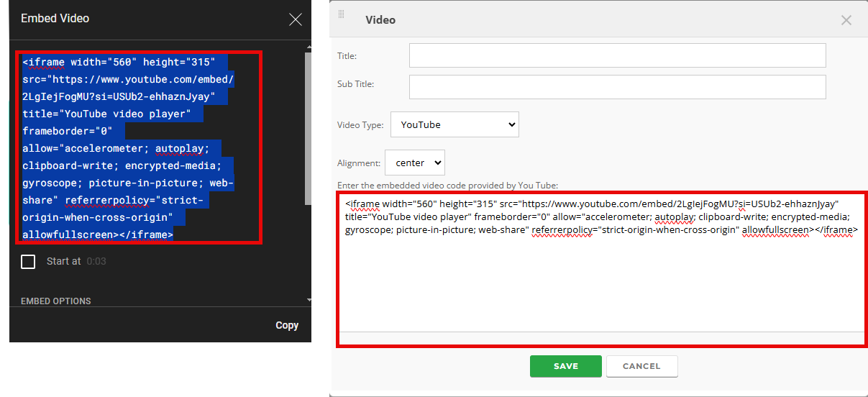
Task: Save the video settings
Action: click(566, 366)
